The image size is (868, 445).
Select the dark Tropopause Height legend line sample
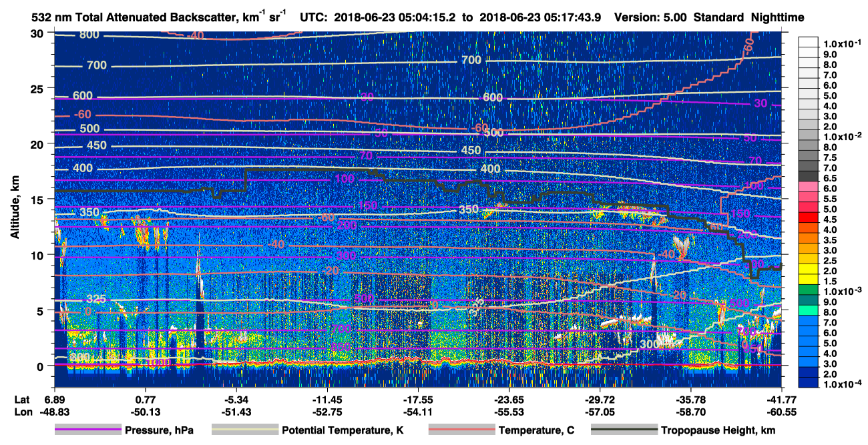[x=623, y=430]
